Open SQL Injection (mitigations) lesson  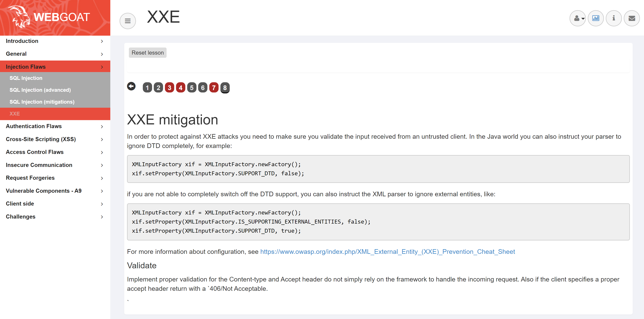pos(42,102)
